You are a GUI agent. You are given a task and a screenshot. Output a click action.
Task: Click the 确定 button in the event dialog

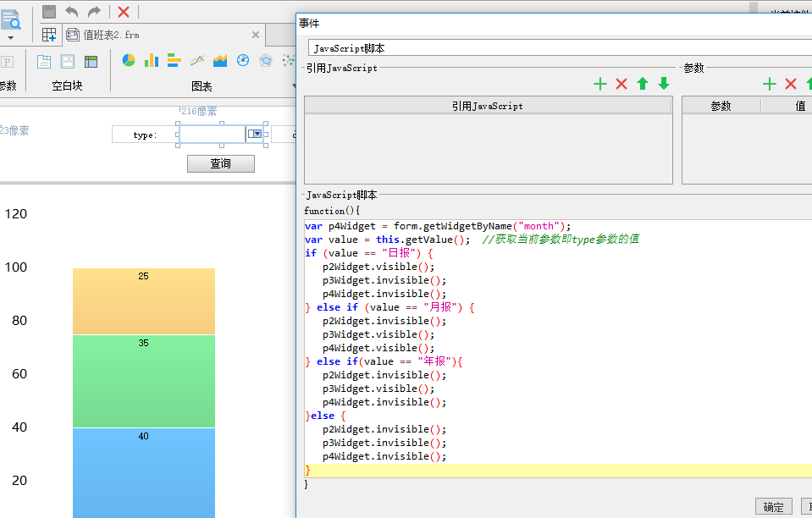click(x=774, y=507)
